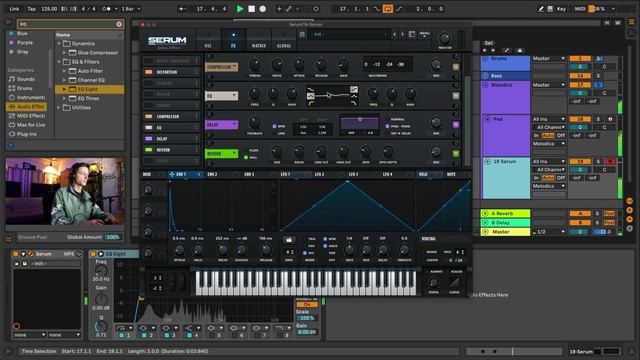Toggle Compressor effect in Serum FX rack list
This screenshot has width=640, height=360.
click(x=149, y=117)
